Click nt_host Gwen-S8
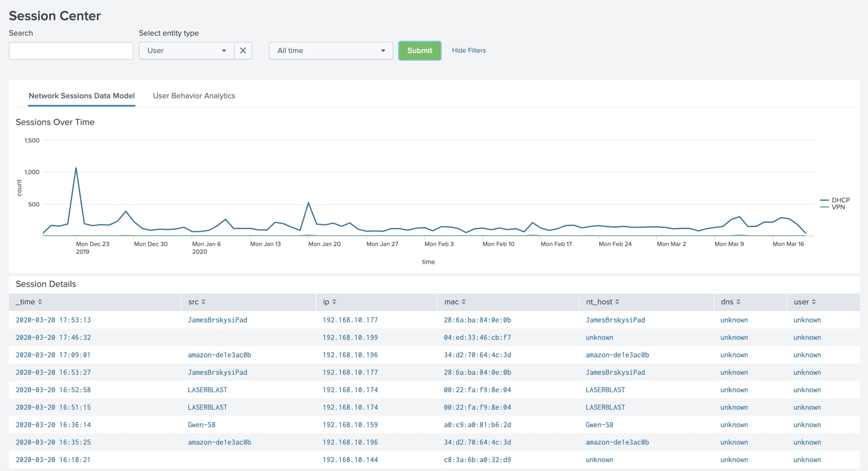 point(599,425)
